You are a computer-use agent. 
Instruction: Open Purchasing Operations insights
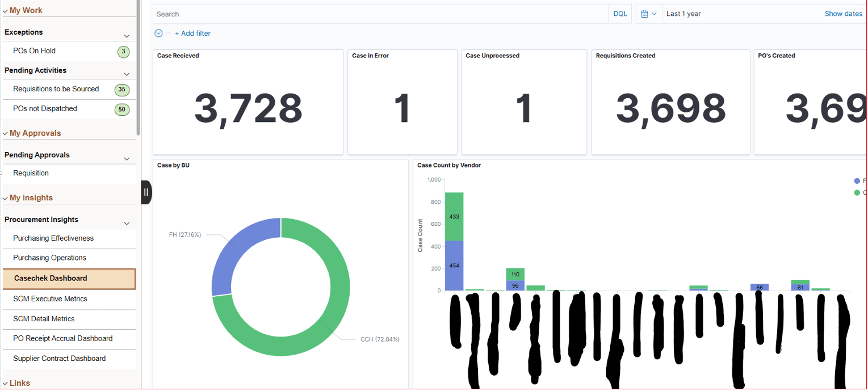click(x=50, y=258)
